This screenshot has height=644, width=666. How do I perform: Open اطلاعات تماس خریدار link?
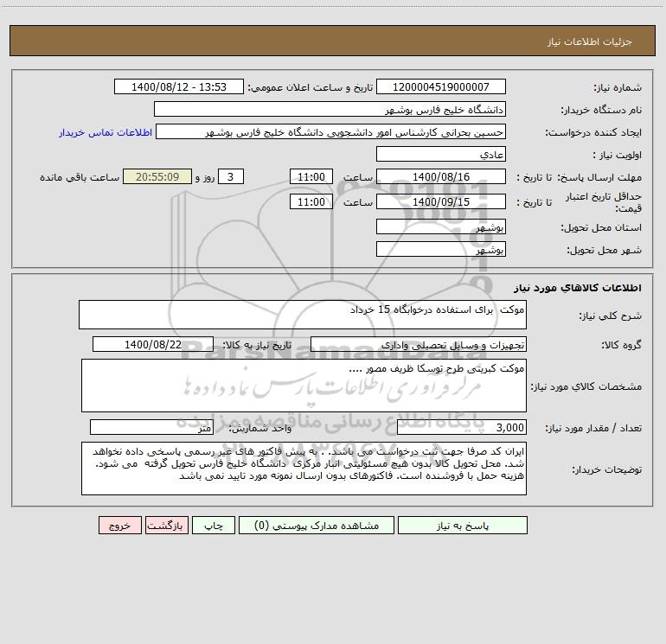[x=106, y=132]
